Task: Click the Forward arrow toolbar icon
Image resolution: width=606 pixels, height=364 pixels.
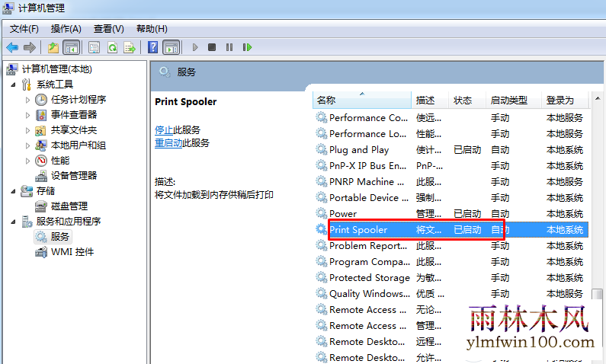Action: 30,47
